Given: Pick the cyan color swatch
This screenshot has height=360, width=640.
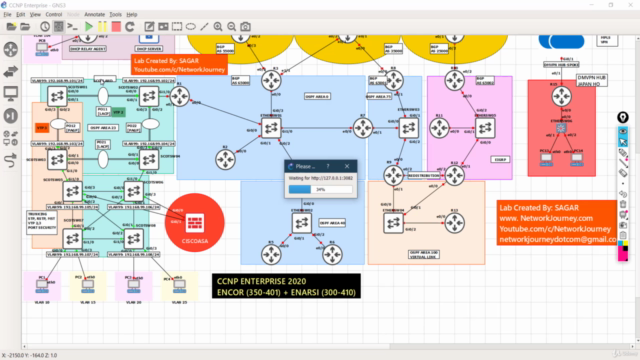Looking at the screenshot, I should tap(620, 244).
